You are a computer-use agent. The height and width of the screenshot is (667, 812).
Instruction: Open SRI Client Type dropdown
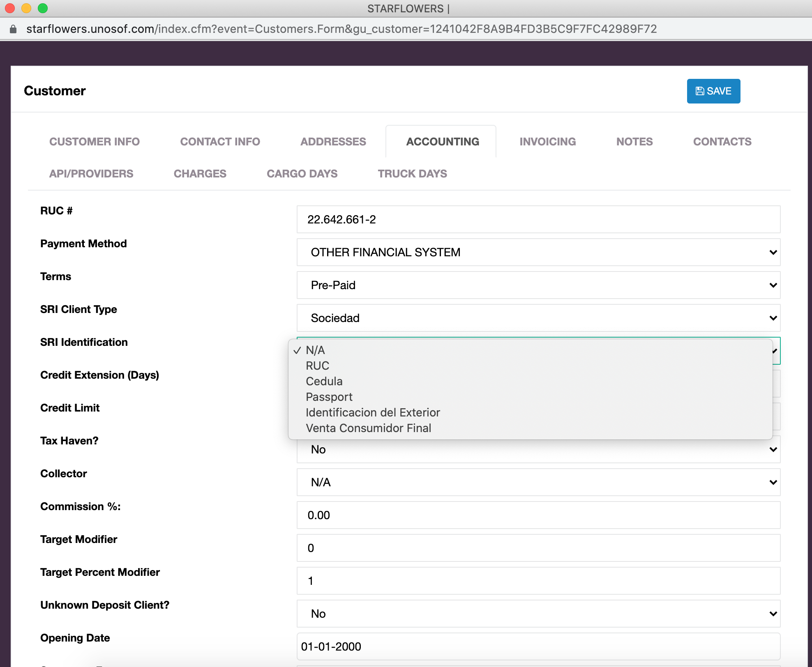538,318
